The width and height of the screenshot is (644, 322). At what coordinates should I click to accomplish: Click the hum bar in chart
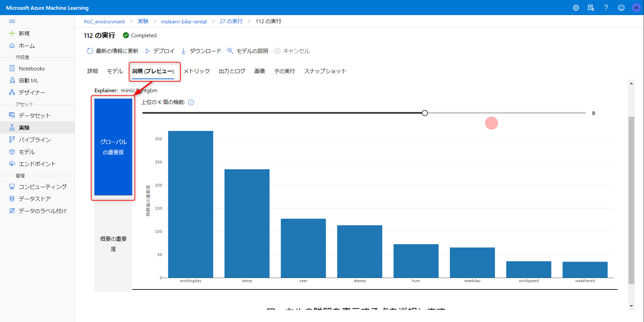pos(416,261)
